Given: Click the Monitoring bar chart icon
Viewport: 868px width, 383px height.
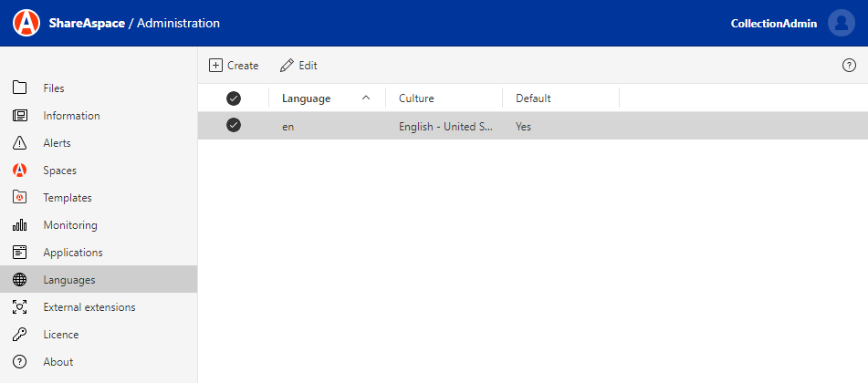Looking at the screenshot, I should pos(19,225).
